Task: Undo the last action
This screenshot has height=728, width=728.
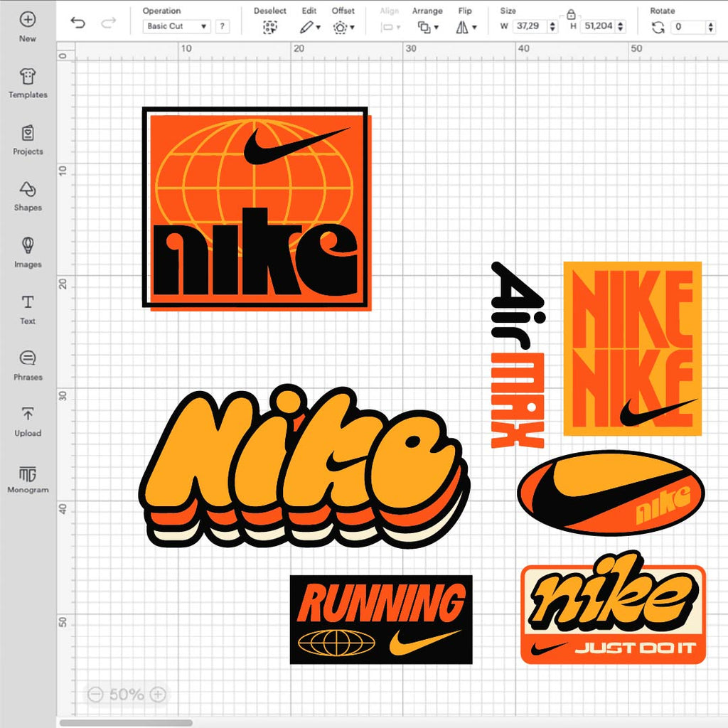Action: click(x=78, y=23)
